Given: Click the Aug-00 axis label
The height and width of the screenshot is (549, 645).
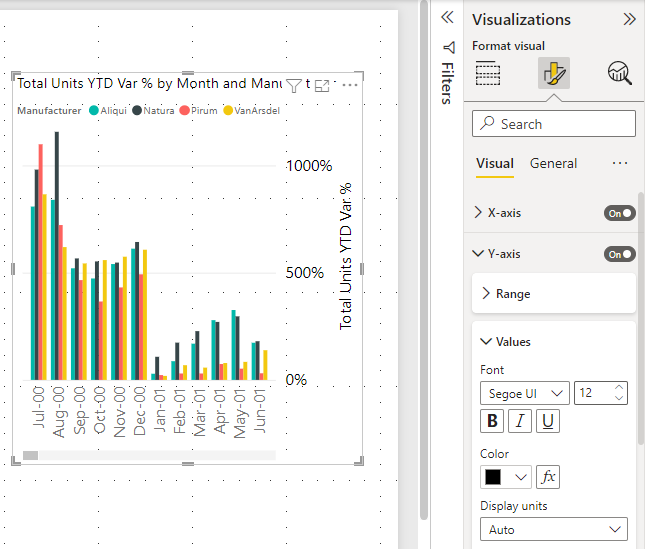Looking at the screenshot, I should 58,412.
